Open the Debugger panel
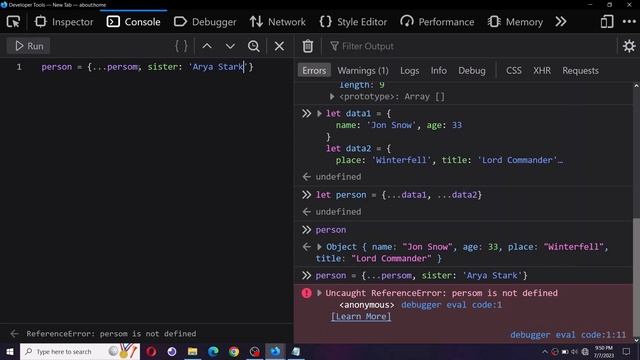The height and width of the screenshot is (360, 640). [x=205, y=22]
